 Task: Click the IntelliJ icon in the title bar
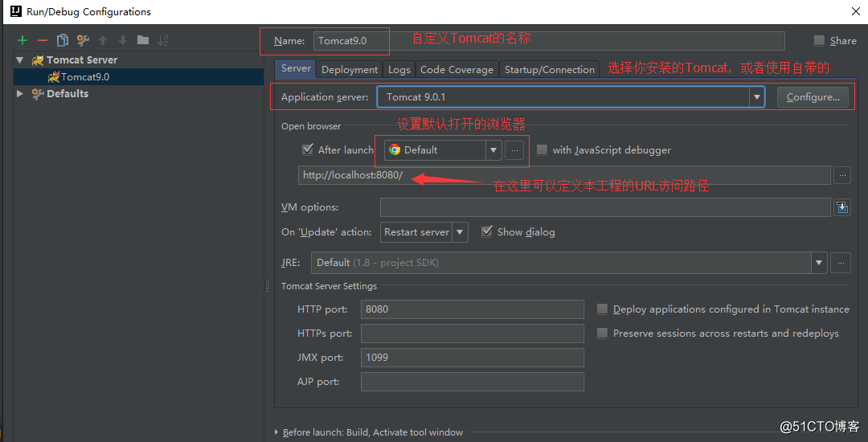tap(16, 11)
